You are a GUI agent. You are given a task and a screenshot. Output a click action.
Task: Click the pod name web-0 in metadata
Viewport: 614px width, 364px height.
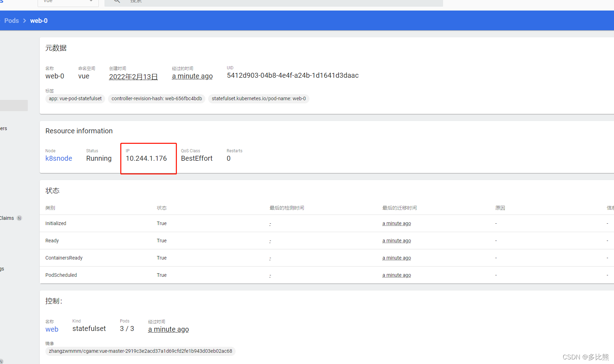click(x=55, y=76)
